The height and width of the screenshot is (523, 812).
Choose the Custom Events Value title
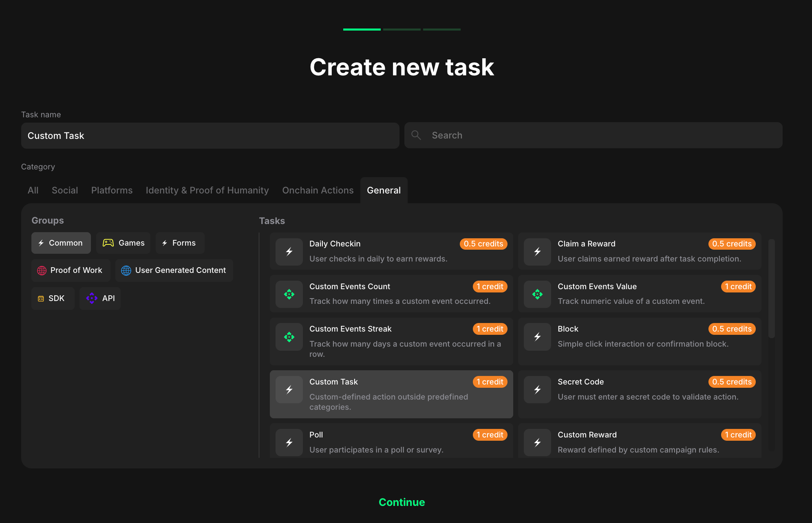click(597, 286)
